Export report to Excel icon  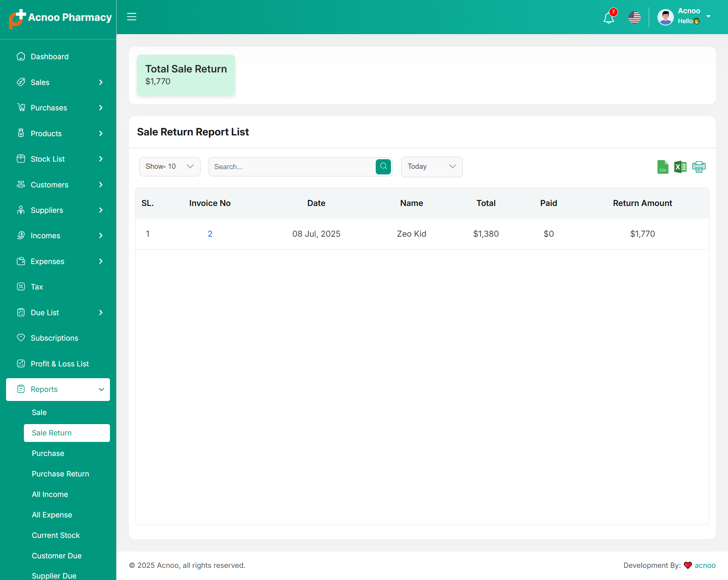point(680,167)
